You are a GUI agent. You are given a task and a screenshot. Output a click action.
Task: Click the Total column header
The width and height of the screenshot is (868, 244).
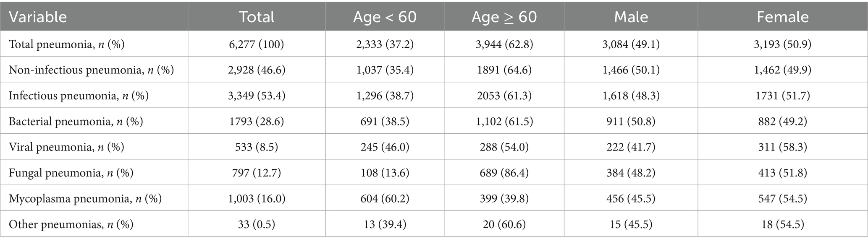(x=257, y=17)
